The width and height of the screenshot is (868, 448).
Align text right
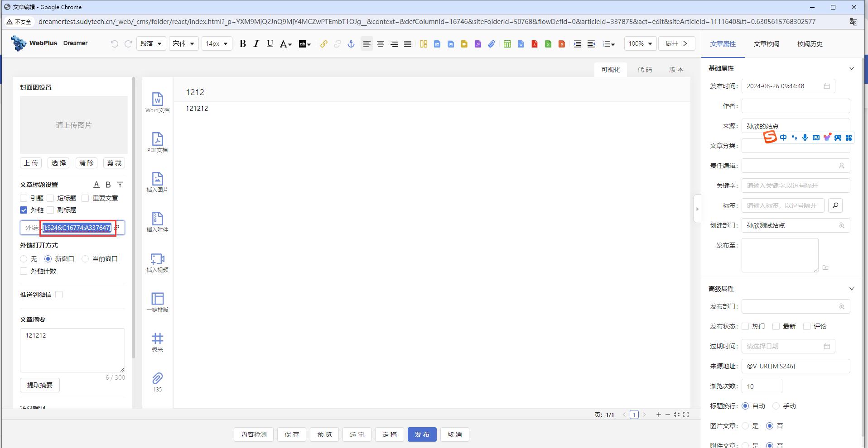(x=394, y=44)
